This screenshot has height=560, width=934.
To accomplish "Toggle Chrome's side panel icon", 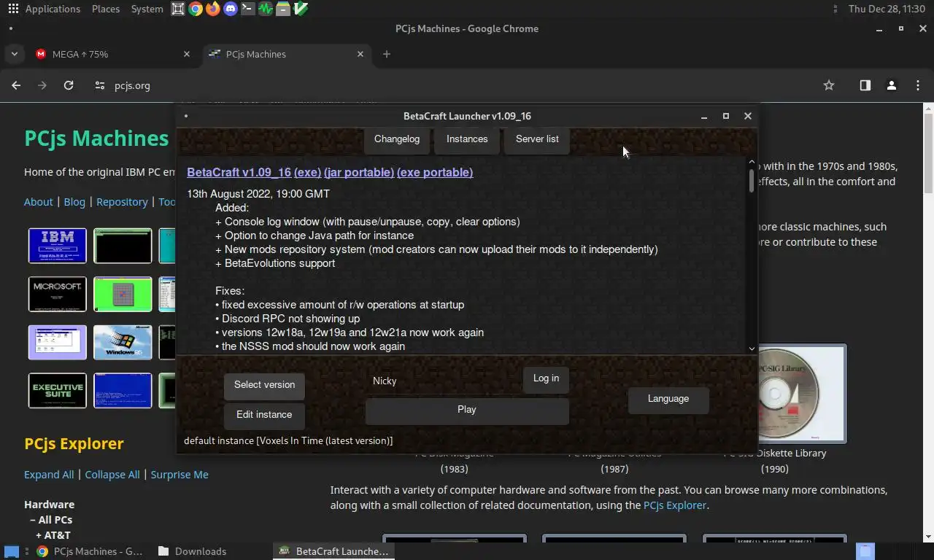I will coord(865,85).
